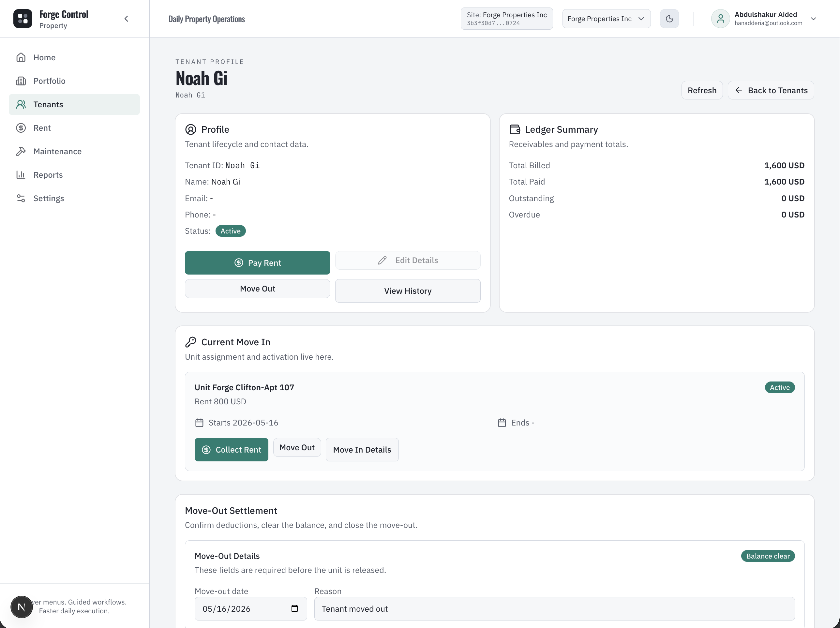Click Move Out under Unit Forge Clifton-Apt 107
Viewport: 840px width, 628px height.
click(x=297, y=447)
